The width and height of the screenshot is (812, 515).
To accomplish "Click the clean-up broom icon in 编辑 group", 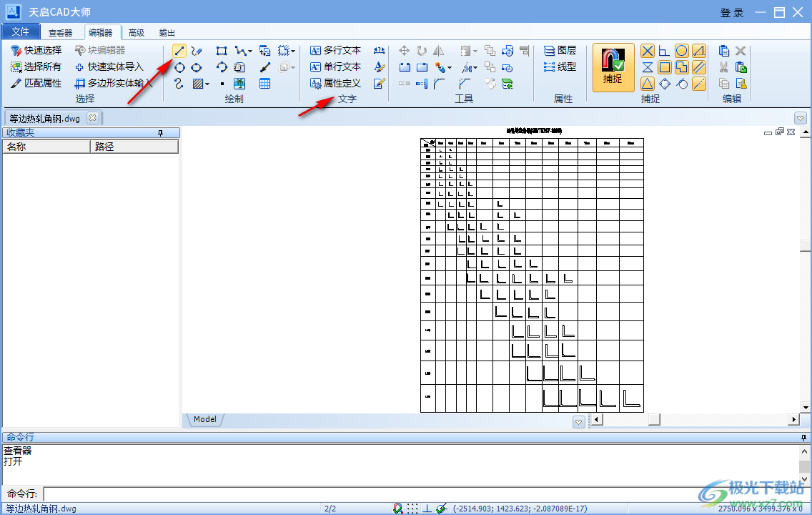I will (741, 84).
